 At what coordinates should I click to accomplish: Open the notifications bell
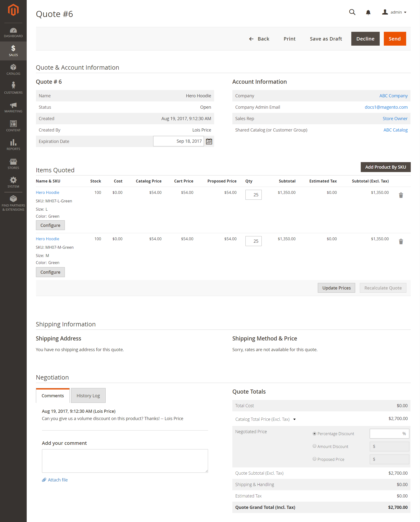click(x=368, y=12)
